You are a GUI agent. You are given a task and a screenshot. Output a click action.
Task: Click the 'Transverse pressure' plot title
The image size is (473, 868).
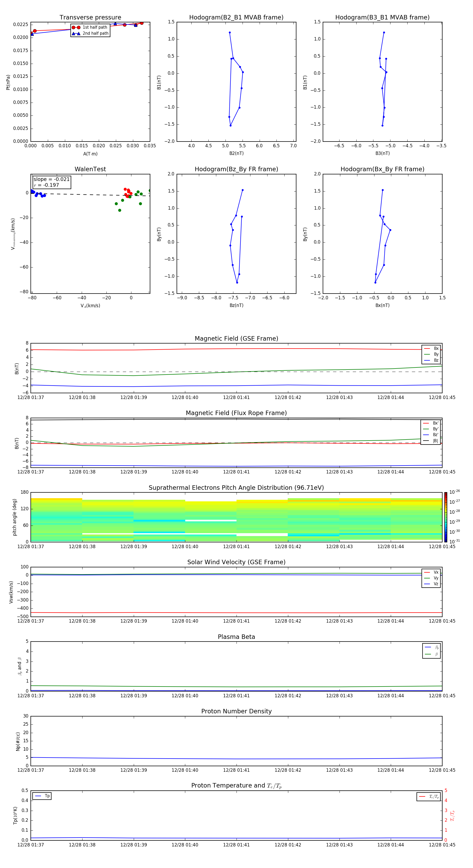90,18
